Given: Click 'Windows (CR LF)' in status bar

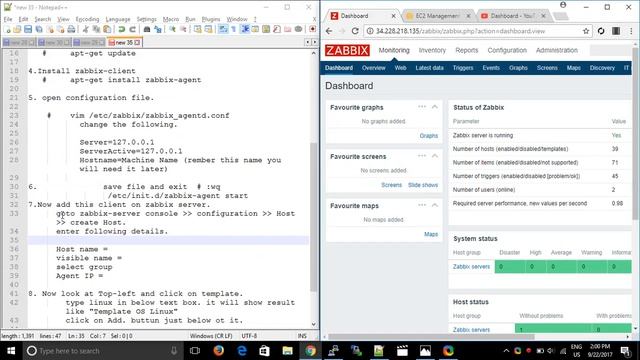Looking at the screenshot, I should pos(211,336).
